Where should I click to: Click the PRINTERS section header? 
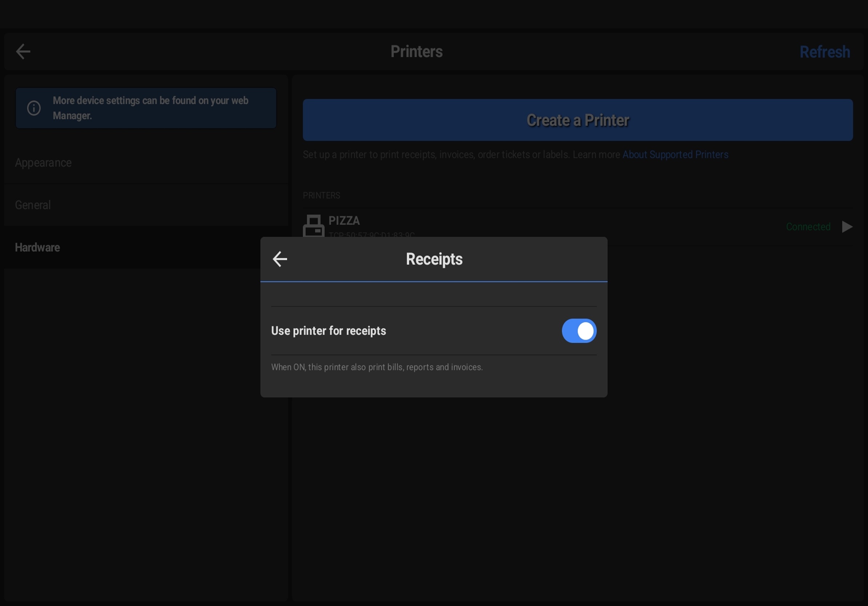click(x=321, y=195)
